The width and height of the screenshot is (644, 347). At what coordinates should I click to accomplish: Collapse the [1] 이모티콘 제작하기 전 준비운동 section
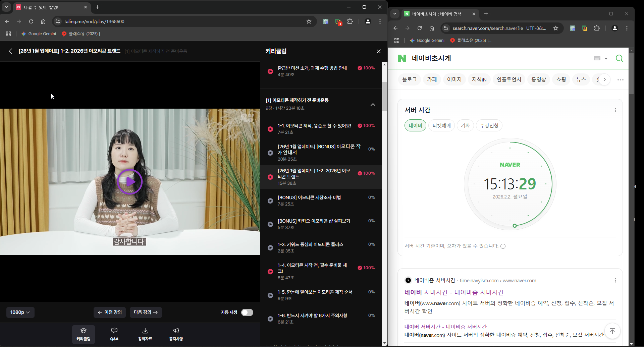tap(373, 105)
